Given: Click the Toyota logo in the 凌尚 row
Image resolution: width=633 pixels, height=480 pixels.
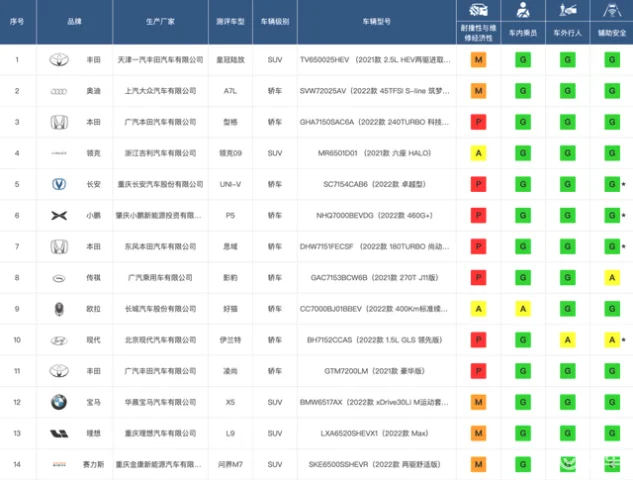Looking at the screenshot, I should (59, 371).
